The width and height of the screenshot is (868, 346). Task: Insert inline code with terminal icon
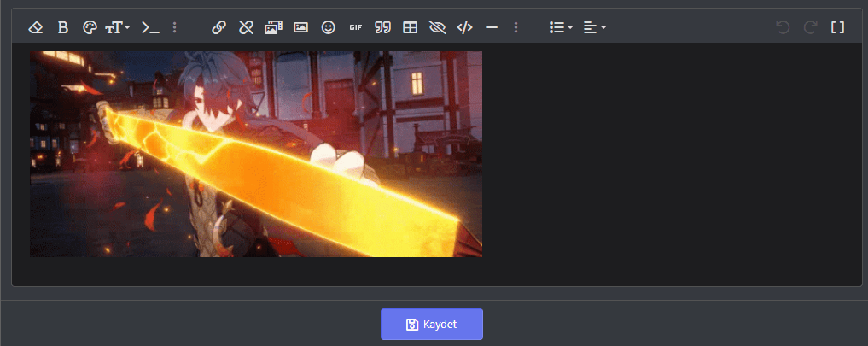pos(150,27)
